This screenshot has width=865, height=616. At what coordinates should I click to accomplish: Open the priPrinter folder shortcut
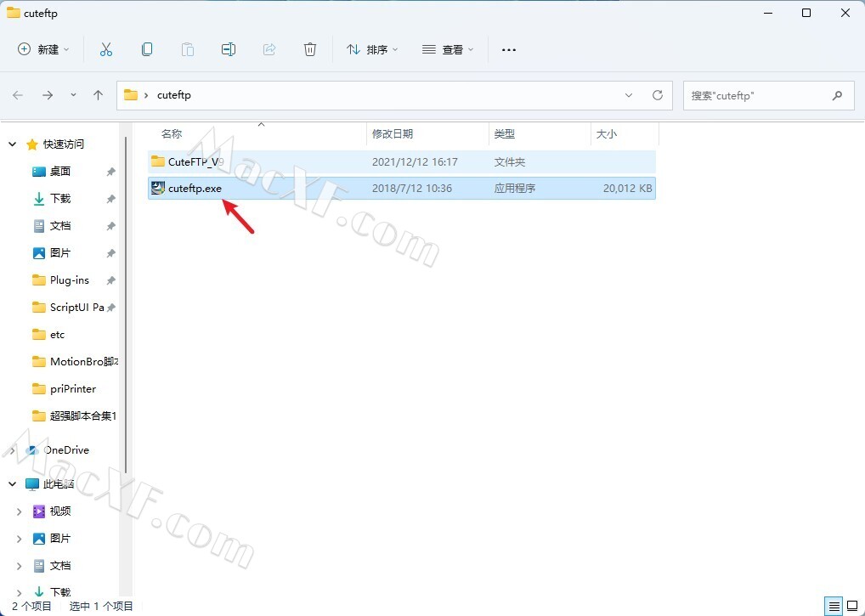click(x=73, y=389)
